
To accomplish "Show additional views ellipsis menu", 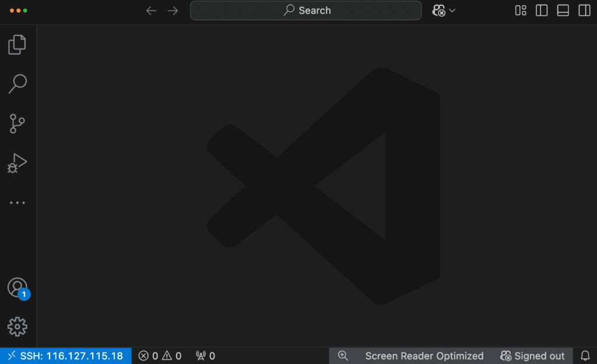I will (17, 203).
